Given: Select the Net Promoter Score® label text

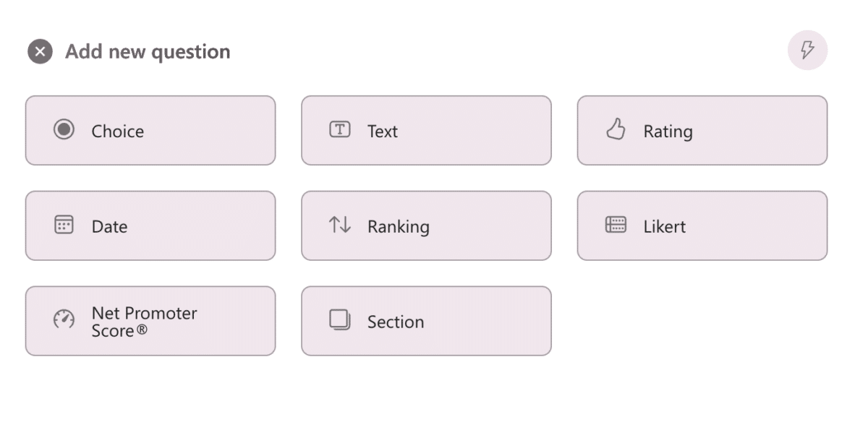Looking at the screenshot, I should pyautogui.click(x=144, y=321).
